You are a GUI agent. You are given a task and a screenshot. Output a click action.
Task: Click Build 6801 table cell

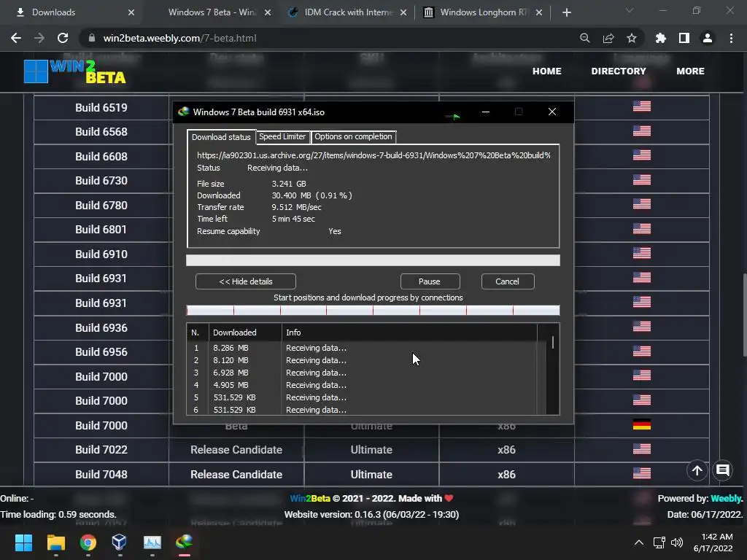pyautogui.click(x=101, y=230)
